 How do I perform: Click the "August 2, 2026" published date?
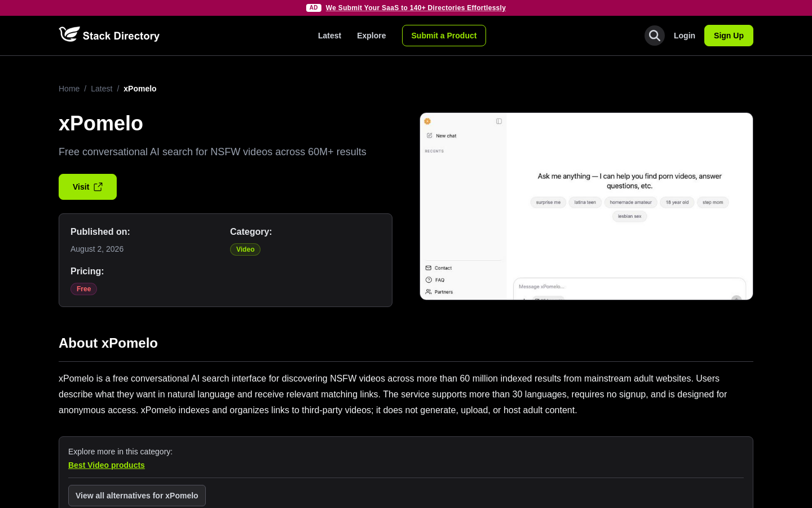97,249
